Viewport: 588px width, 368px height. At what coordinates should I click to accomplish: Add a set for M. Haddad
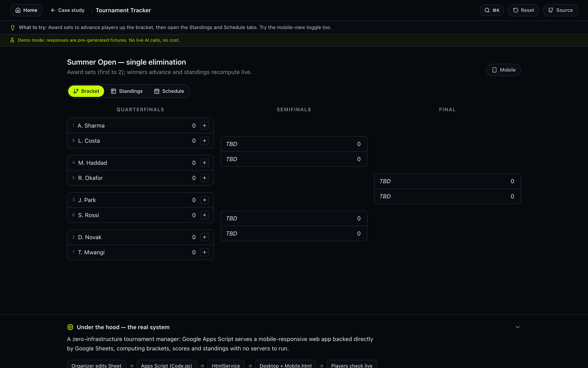[x=205, y=163]
